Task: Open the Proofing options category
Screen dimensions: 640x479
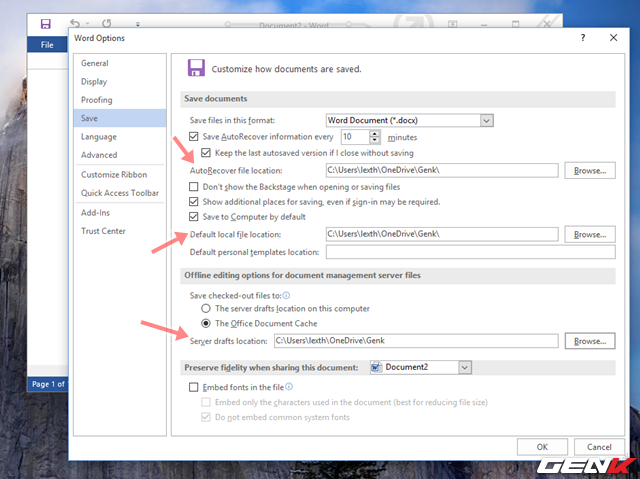Action: pos(120,100)
